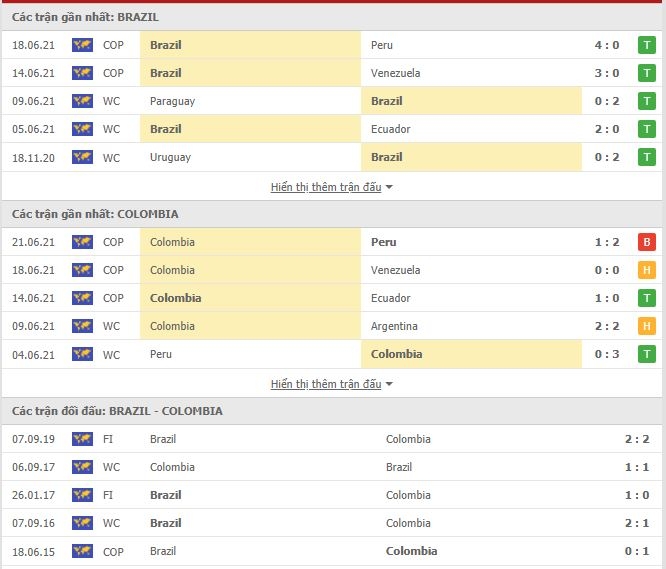Click the orange H badge for Colombia-Argentina
666x569 pixels.
pos(647,326)
